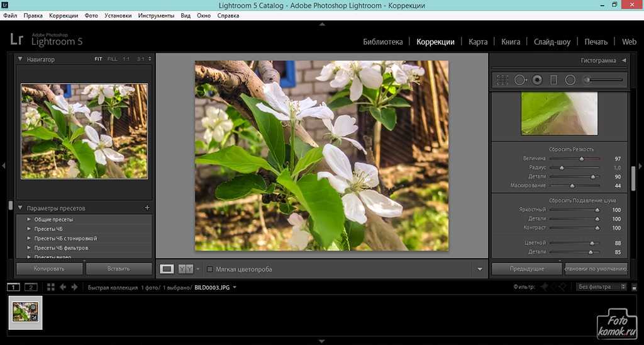This screenshot has height=345, width=644.
Task: Pick the Radial Filter tool
Action: 570,80
